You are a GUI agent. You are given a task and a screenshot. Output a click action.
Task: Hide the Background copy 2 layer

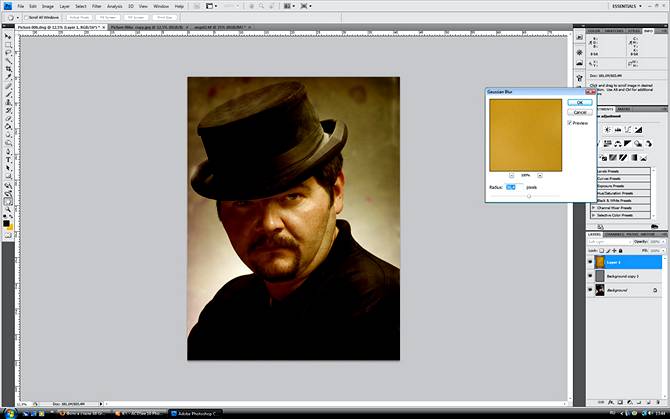591,275
